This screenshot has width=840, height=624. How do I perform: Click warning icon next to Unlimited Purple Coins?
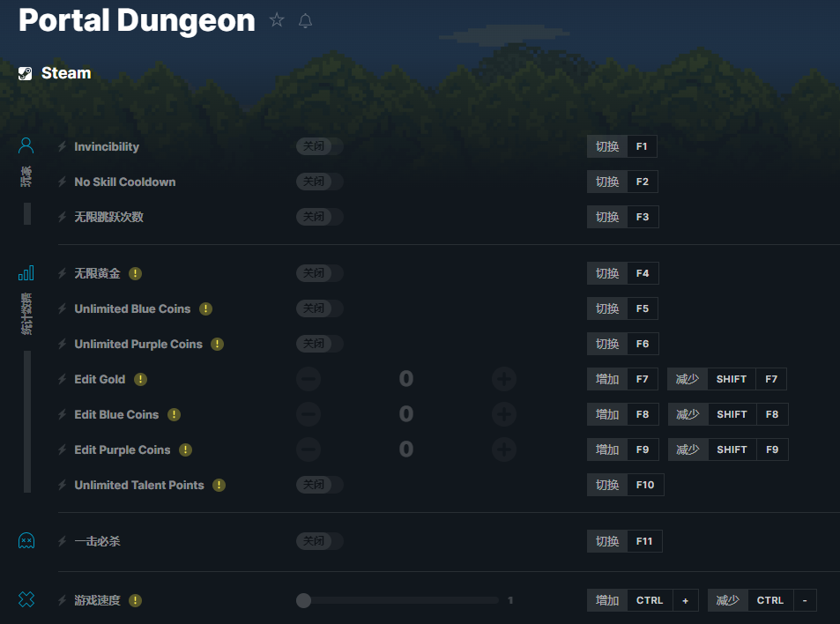point(217,345)
